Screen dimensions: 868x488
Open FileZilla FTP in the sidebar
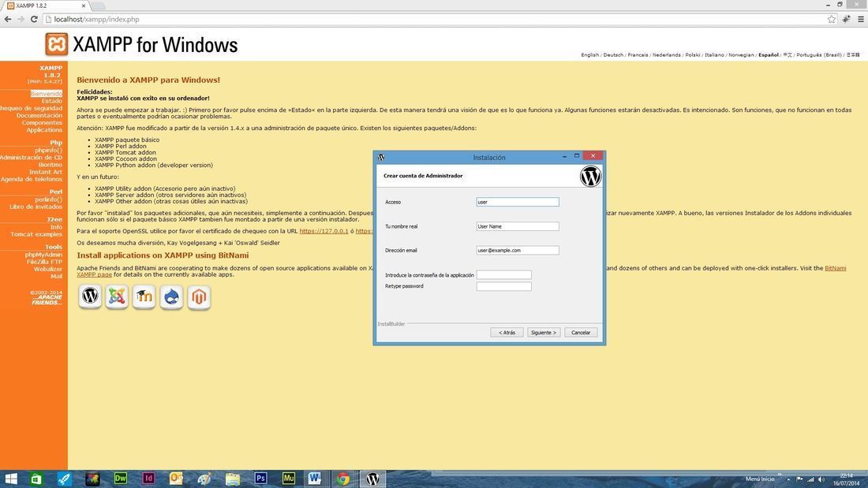coord(45,263)
